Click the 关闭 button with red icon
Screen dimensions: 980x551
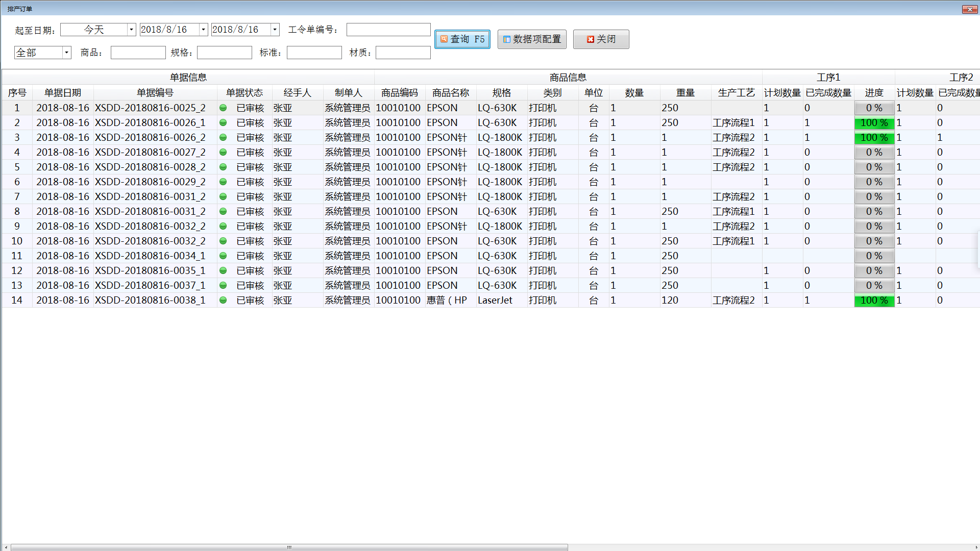pyautogui.click(x=601, y=39)
